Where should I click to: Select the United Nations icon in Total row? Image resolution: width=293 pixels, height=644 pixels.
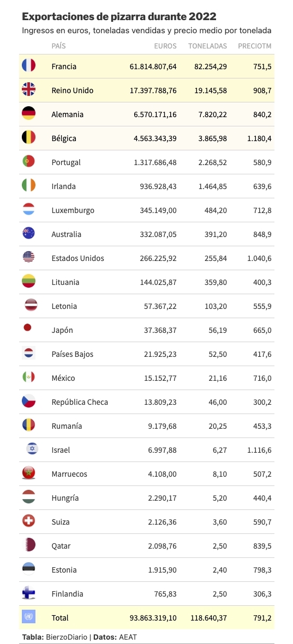point(28,617)
